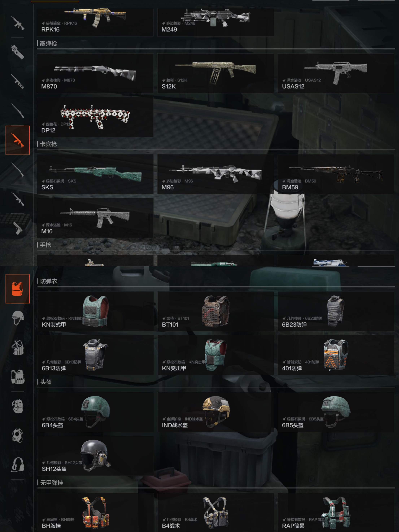This screenshot has height=532, width=399.
Task: Select the gas mask sidebar icon
Action: (17, 435)
